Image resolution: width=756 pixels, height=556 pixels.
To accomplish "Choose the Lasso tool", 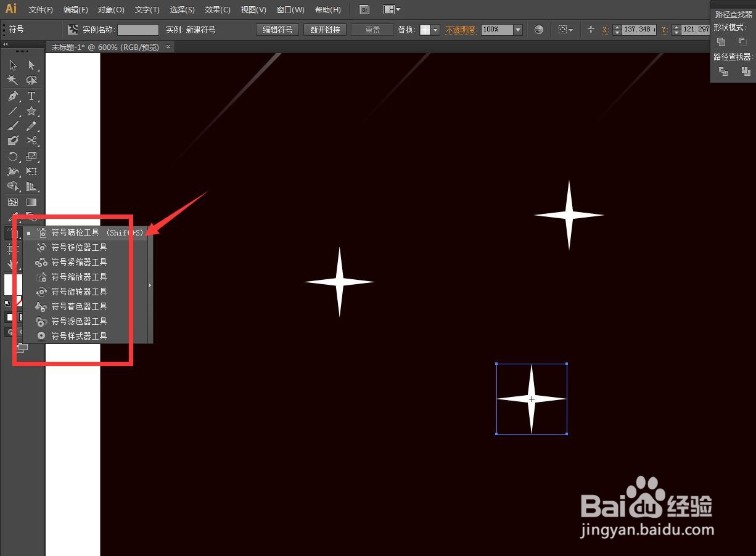I will coord(31,81).
